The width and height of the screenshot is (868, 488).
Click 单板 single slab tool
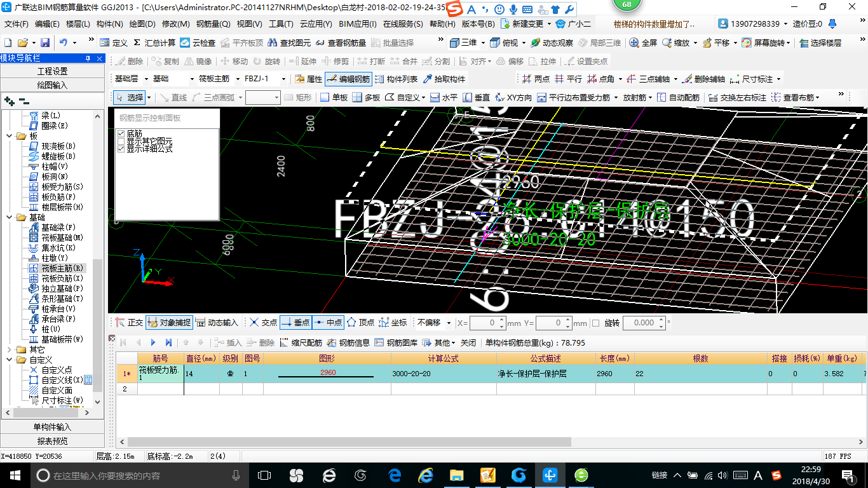click(334, 97)
